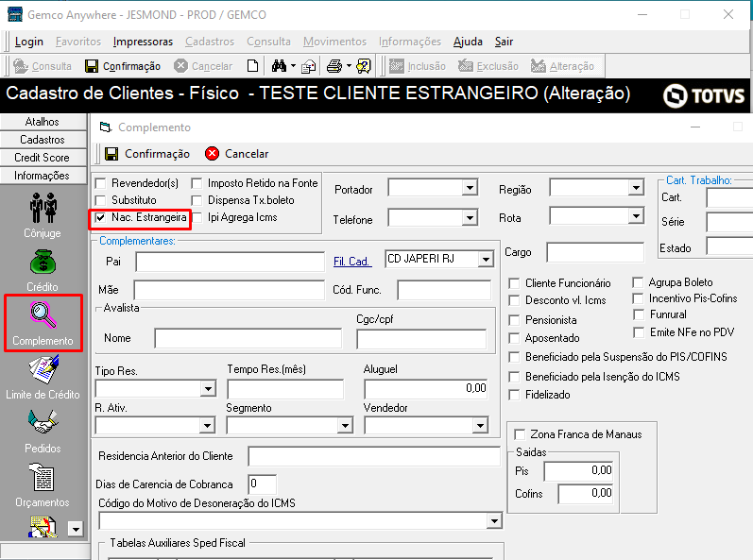753x560 pixels.
Task: Open the Pedidos handshake icon
Action: pyautogui.click(x=43, y=423)
